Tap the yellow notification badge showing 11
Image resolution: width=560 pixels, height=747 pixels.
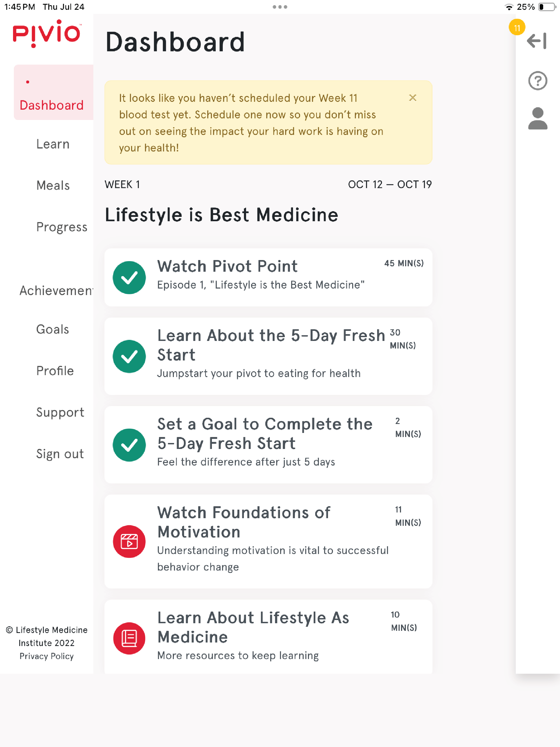tap(517, 27)
